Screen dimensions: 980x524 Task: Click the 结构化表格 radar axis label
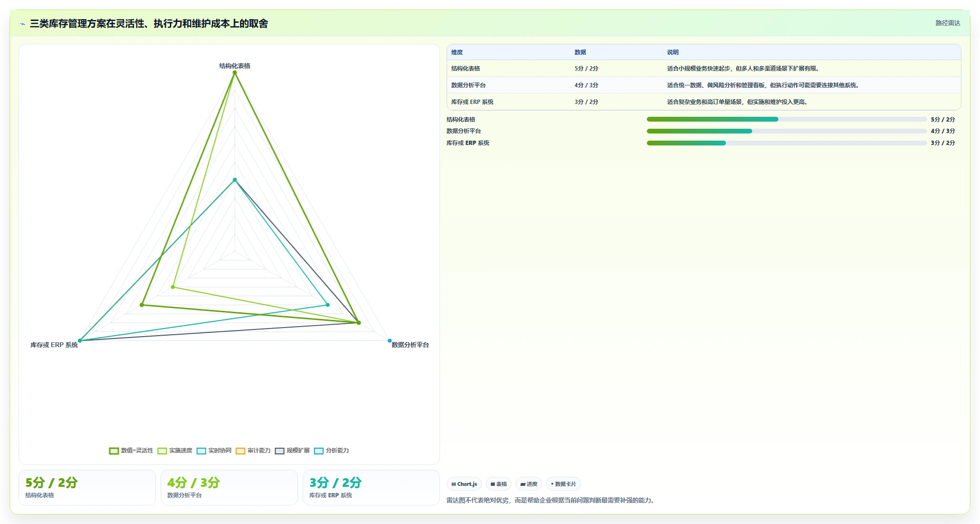(235, 66)
